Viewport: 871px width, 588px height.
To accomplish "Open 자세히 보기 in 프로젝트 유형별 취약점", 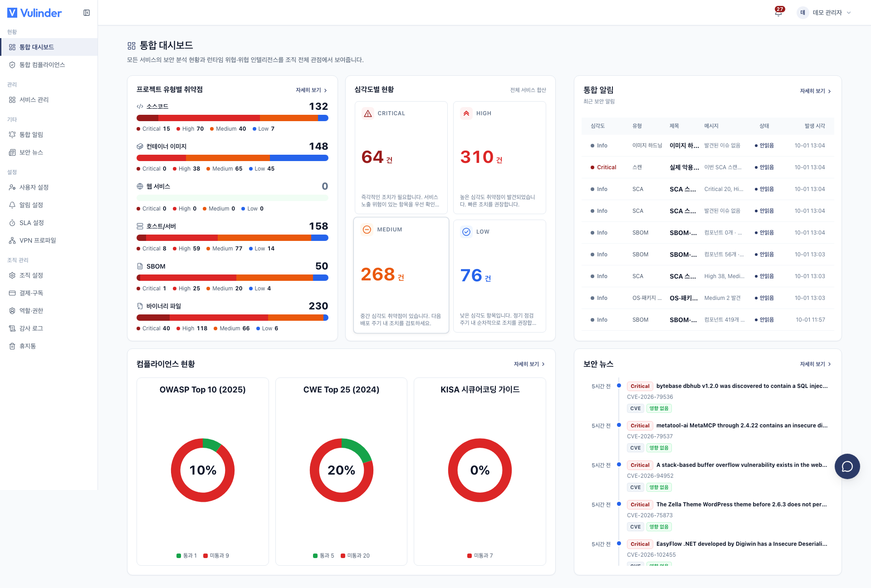I will coord(311,90).
